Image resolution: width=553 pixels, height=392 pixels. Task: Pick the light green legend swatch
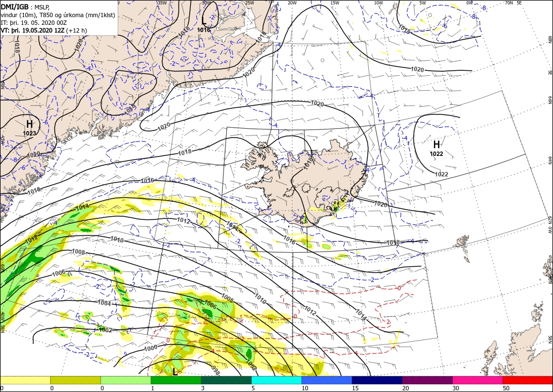click(126, 380)
